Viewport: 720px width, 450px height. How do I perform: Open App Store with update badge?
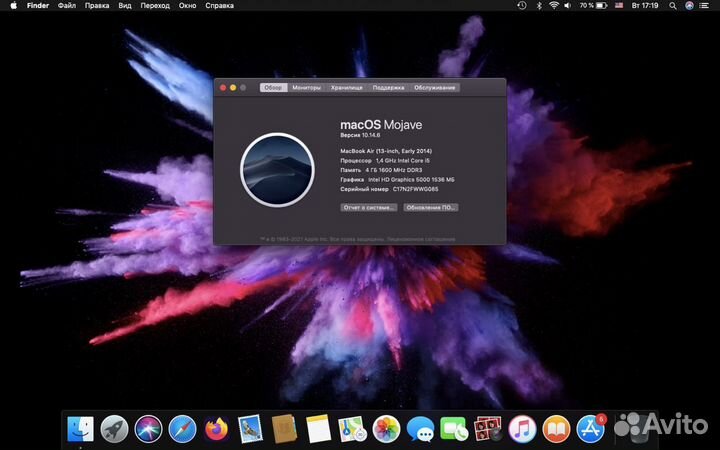(591, 429)
